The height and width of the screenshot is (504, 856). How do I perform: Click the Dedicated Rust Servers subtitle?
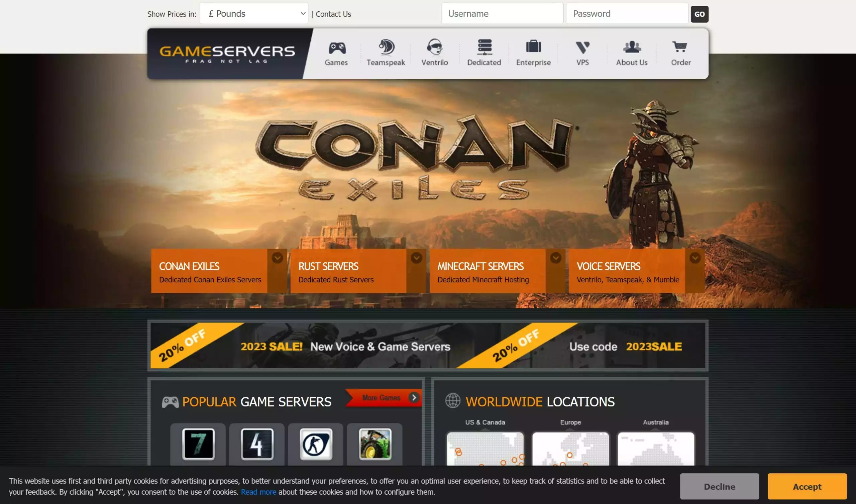point(336,279)
